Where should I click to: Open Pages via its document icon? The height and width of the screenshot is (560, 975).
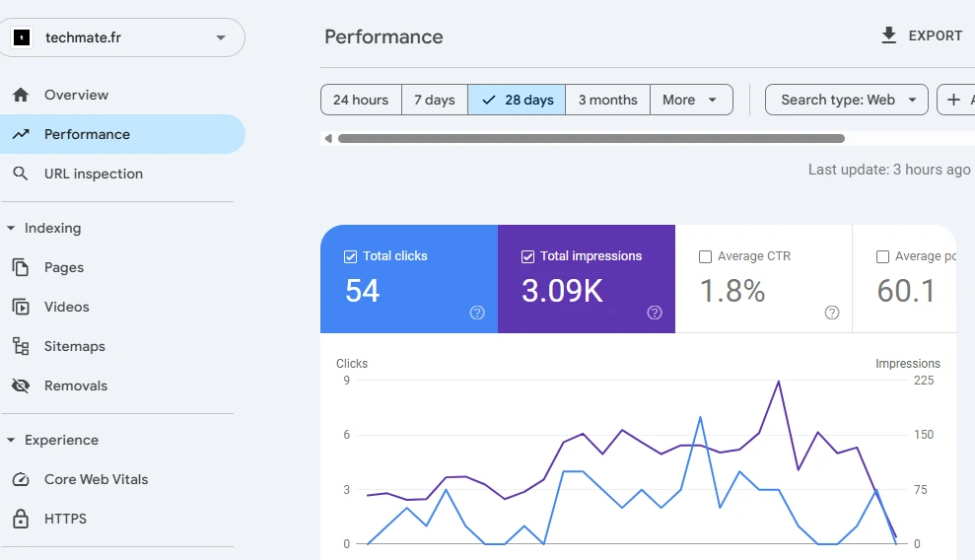pyautogui.click(x=21, y=267)
